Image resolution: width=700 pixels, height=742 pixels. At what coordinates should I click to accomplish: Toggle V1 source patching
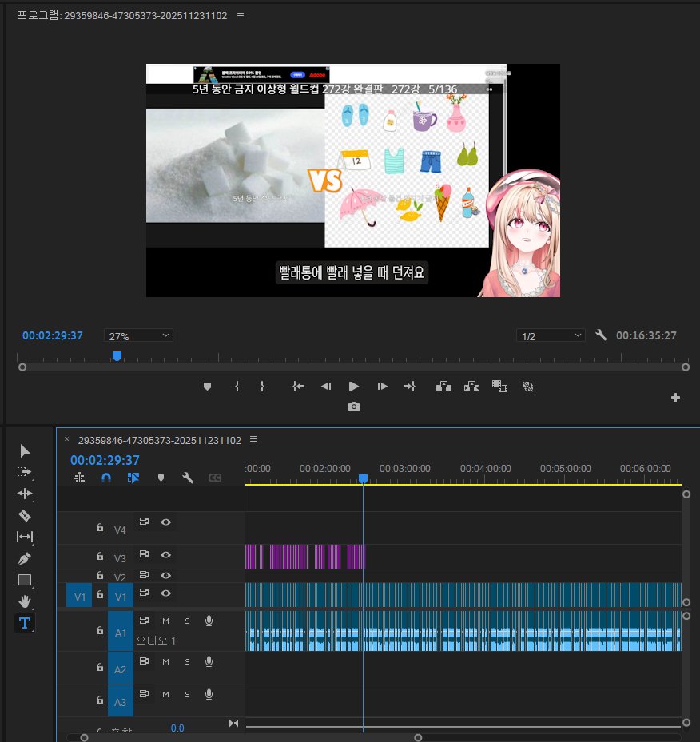(79, 597)
